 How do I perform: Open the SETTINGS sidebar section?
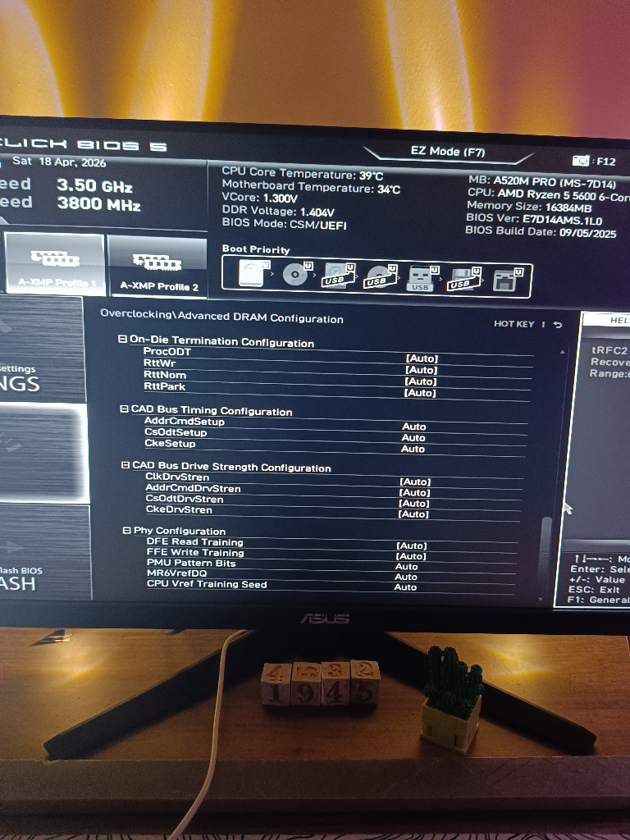coord(42,349)
